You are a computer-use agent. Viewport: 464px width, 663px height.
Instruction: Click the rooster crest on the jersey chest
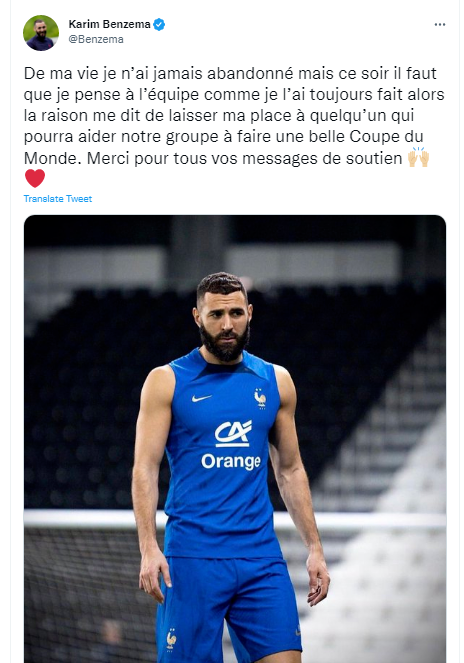pyautogui.click(x=260, y=398)
